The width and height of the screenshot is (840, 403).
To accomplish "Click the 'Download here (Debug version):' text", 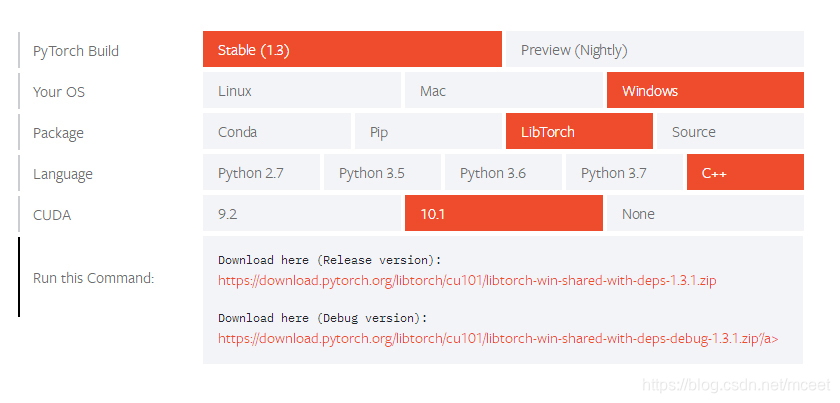I will (x=323, y=318).
